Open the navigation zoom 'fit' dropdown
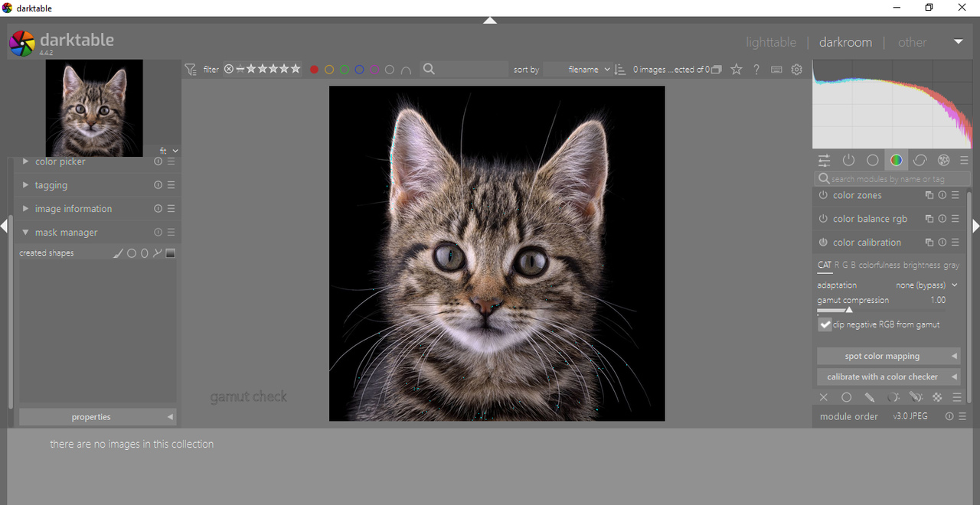 (x=169, y=151)
